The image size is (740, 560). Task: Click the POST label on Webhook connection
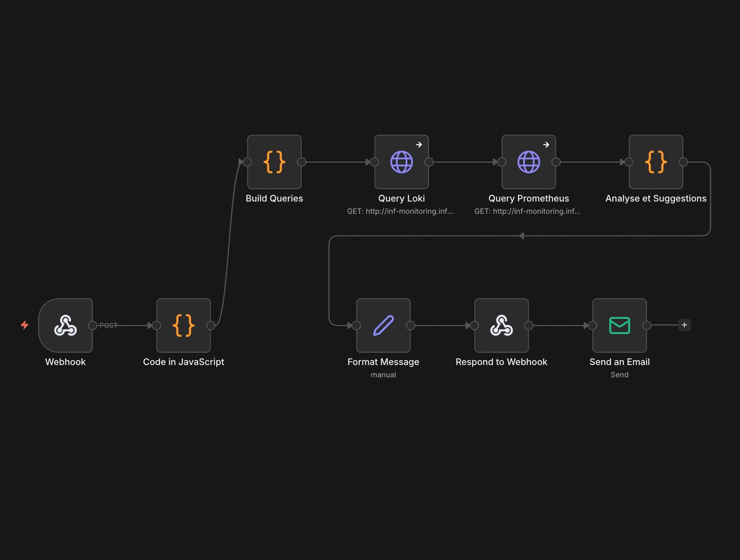(x=108, y=325)
